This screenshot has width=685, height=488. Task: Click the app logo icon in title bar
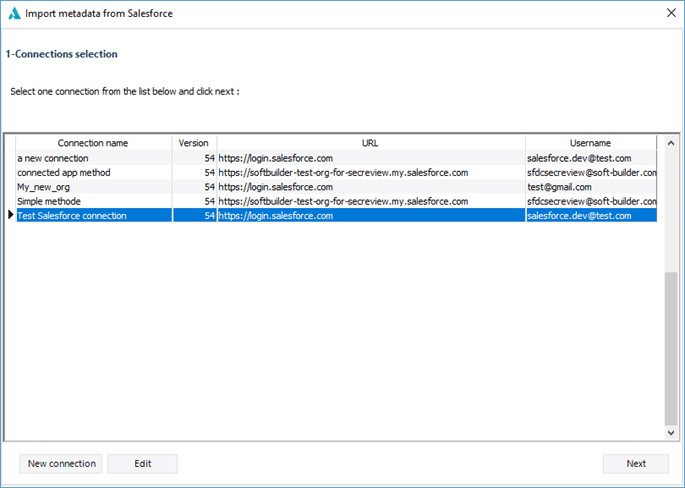13,12
